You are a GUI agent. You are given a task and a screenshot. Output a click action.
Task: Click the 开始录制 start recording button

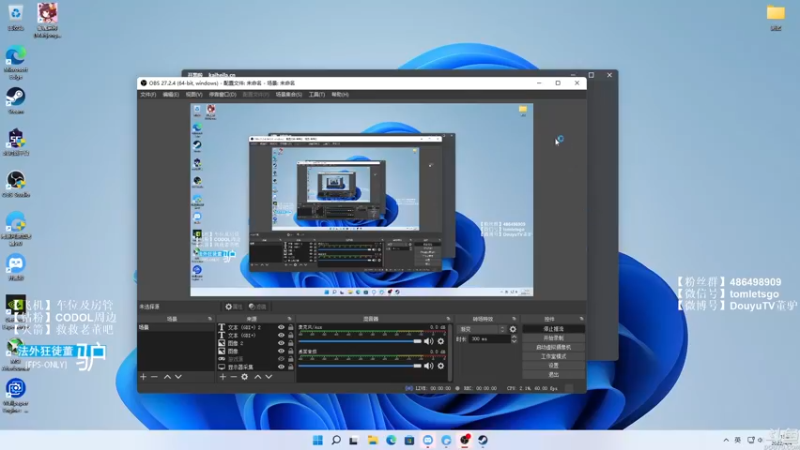(554, 338)
